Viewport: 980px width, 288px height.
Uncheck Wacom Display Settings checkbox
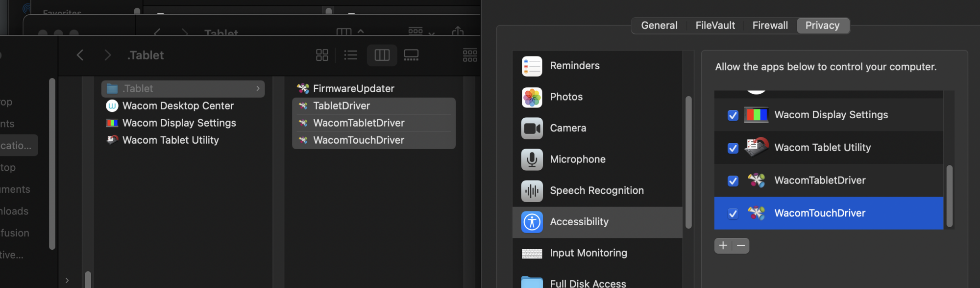point(733,115)
